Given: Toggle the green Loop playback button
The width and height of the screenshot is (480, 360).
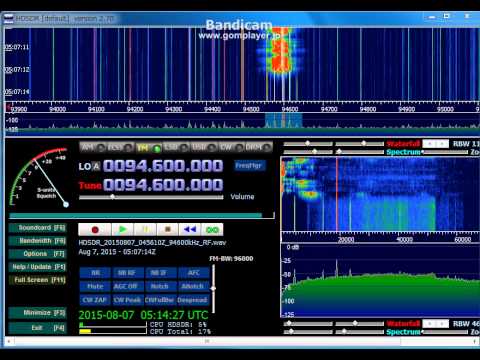Looking at the screenshot, I should (x=212, y=230).
